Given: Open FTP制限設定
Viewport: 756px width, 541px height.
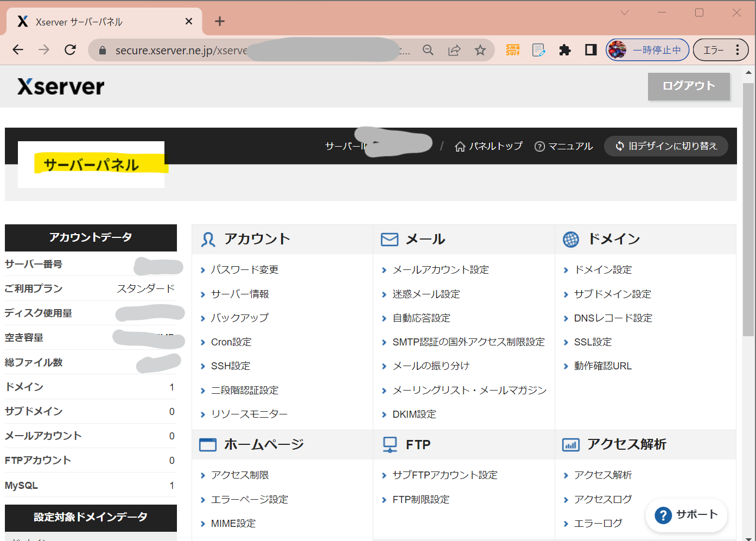Looking at the screenshot, I should (x=421, y=499).
